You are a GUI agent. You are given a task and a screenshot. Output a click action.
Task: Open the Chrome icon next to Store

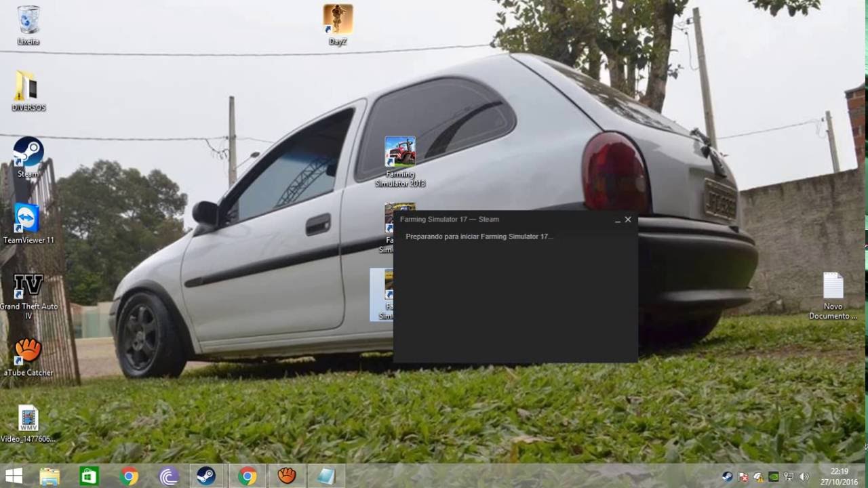(x=129, y=476)
